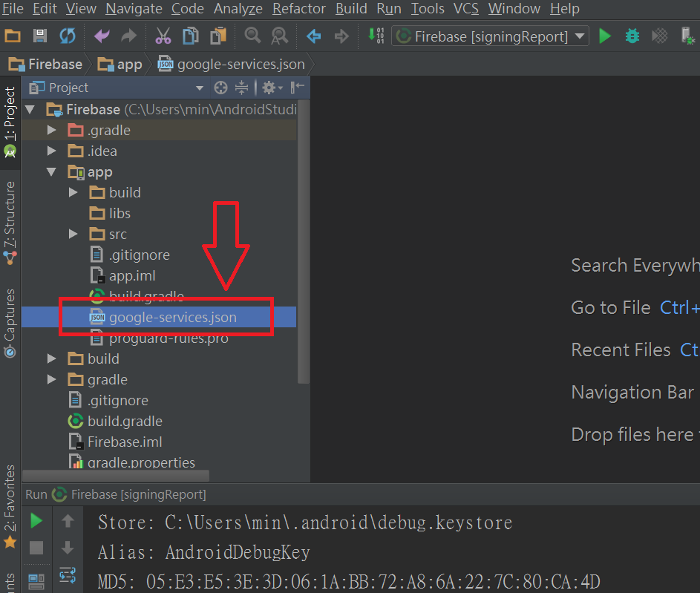Click the Firebase breadcrumb
The image size is (700, 593).
[45, 65]
